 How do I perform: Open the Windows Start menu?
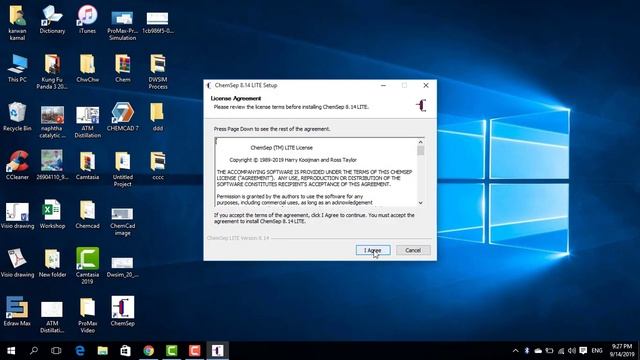(11, 351)
